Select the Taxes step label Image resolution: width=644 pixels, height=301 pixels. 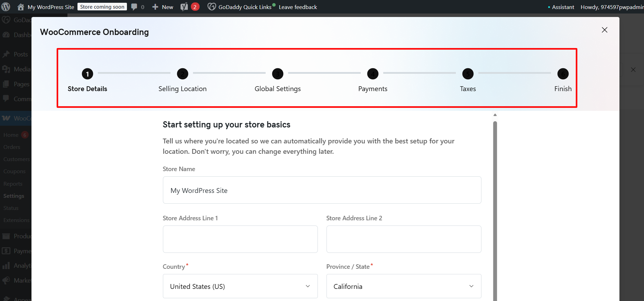[x=468, y=89]
